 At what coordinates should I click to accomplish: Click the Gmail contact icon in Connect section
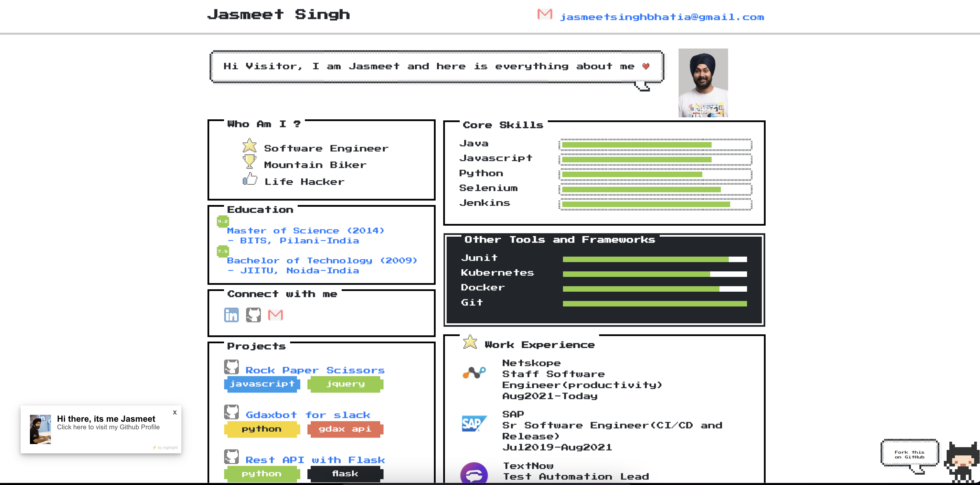[276, 316]
